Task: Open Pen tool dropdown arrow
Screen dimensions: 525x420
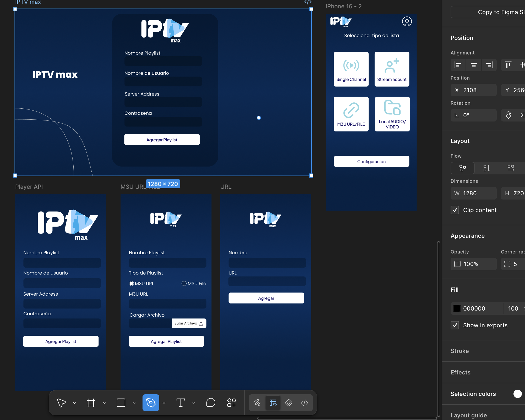Action: click(x=164, y=403)
